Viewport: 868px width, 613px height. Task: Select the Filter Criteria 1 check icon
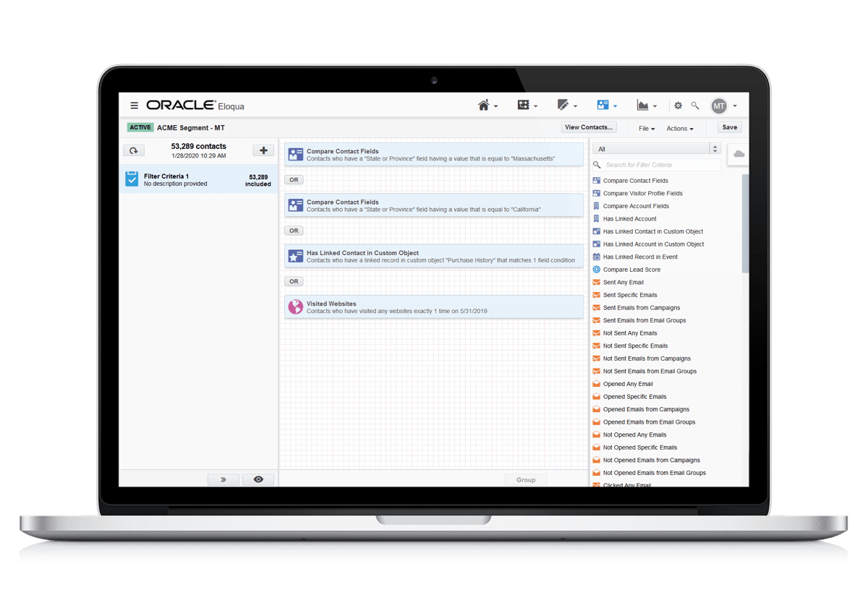[x=132, y=179]
